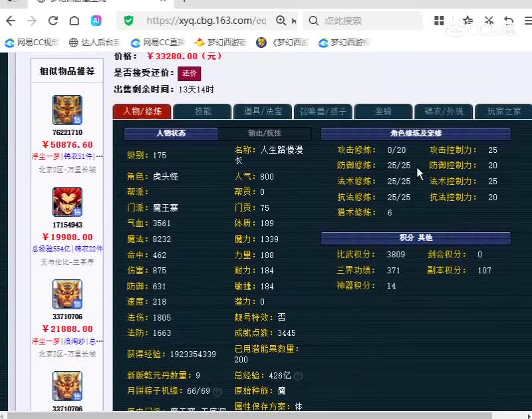532x419 pixels.
Task: Click the 成就点数 value 3445
Action: coord(287,333)
